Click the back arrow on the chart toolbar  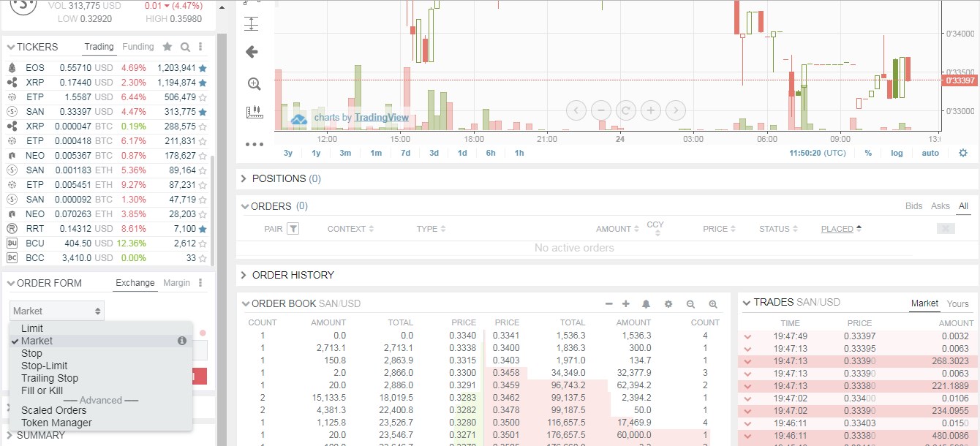252,52
